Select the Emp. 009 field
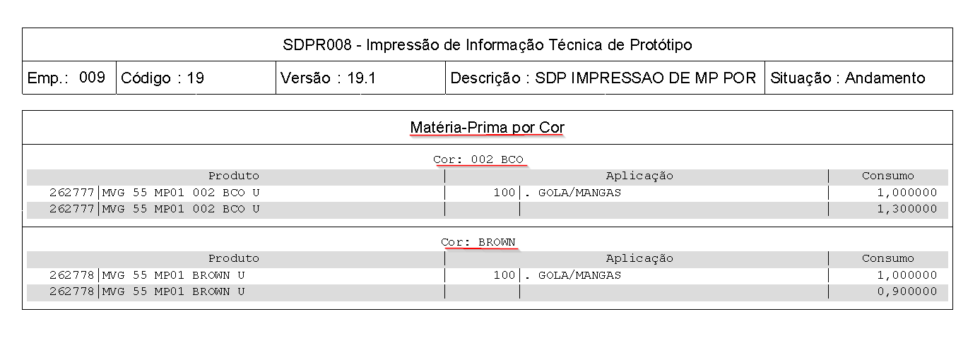 pyautogui.click(x=66, y=78)
